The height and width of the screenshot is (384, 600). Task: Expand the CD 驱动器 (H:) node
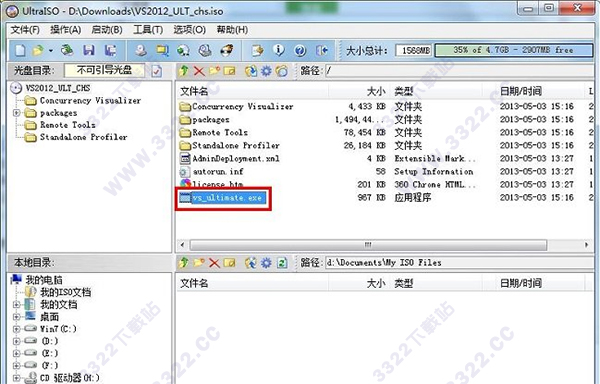(x=16, y=378)
